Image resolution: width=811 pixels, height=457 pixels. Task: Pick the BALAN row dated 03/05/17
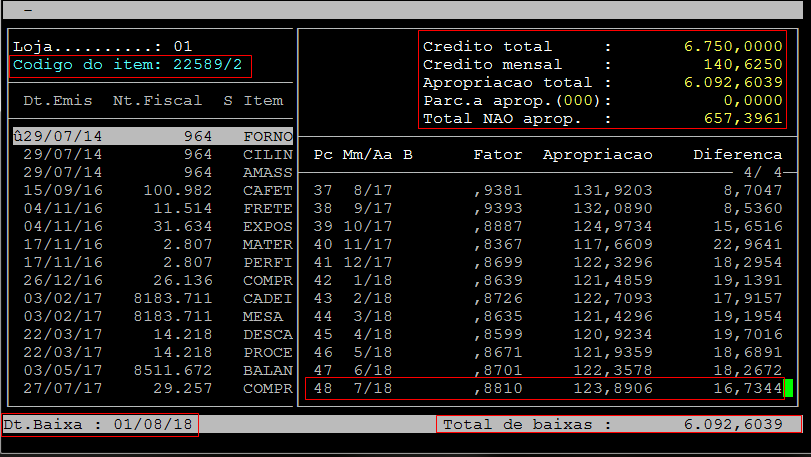point(152,370)
